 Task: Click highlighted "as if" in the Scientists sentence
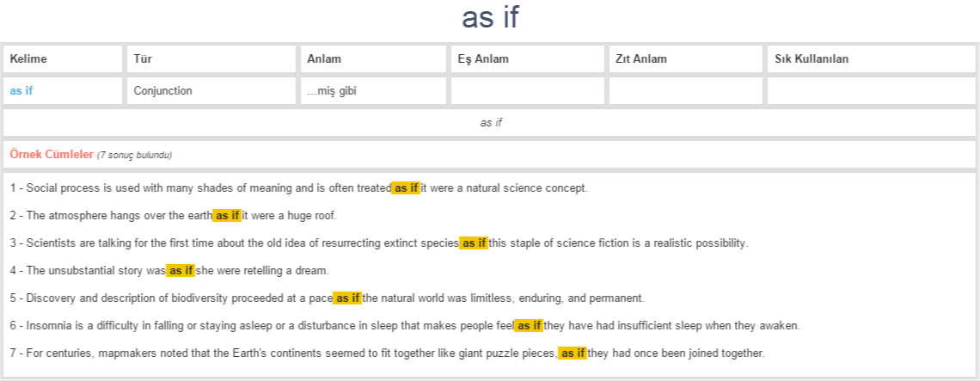click(x=474, y=243)
